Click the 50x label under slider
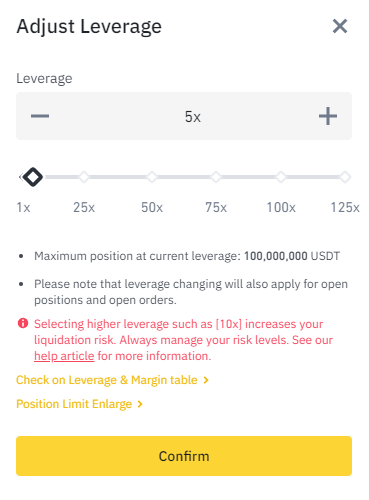Image resolution: width=369 pixels, height=500 pixels. (152, 207)
